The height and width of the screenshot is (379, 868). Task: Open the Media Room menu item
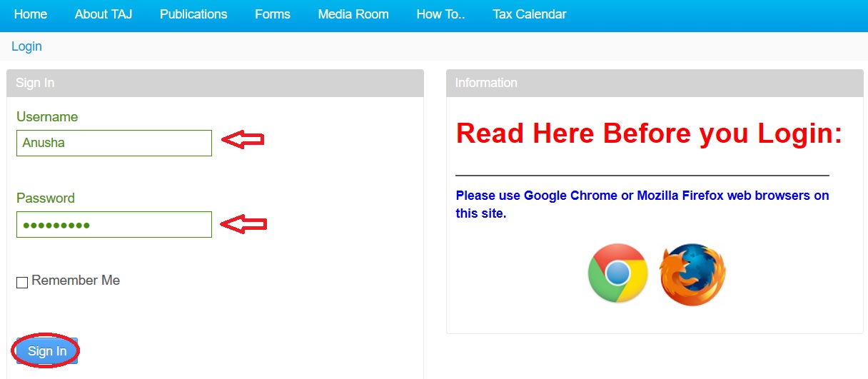click(x=353, y=14)
